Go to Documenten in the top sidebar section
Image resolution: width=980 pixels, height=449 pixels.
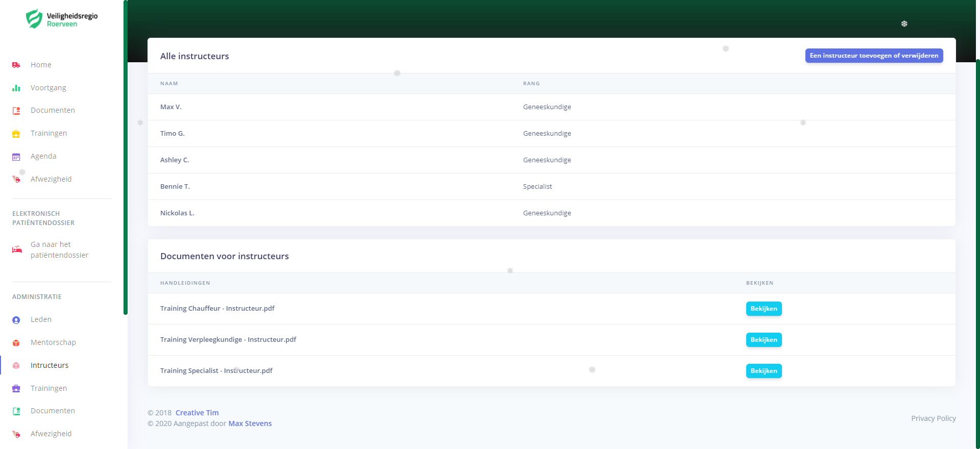pos(53,110)
